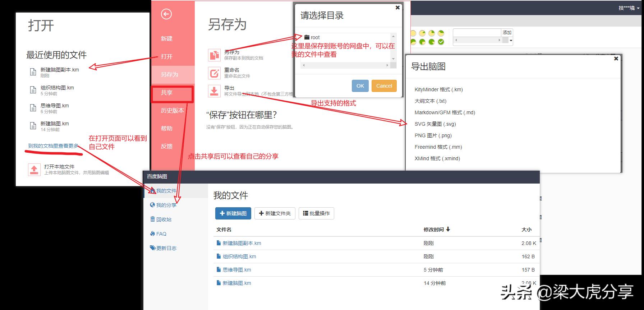Open 新建脑图副本.km in the 我的文件 table
The height and width of the screenshot is (310, 644).
[242, 243]
